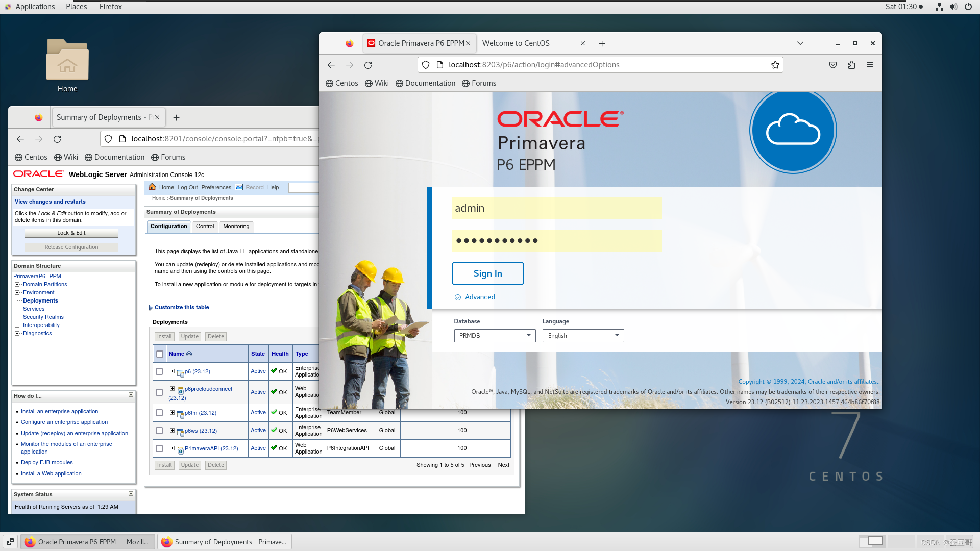Switch to the Welcome to CentOS tab
The width and height of the screenshot is (980, 551).
click(x=516, y=43)
